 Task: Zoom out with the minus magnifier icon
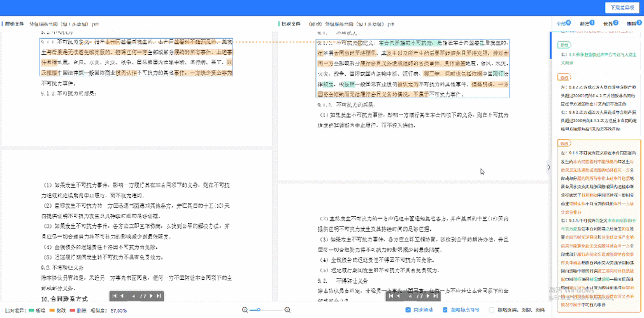click(x=245, y=310)
